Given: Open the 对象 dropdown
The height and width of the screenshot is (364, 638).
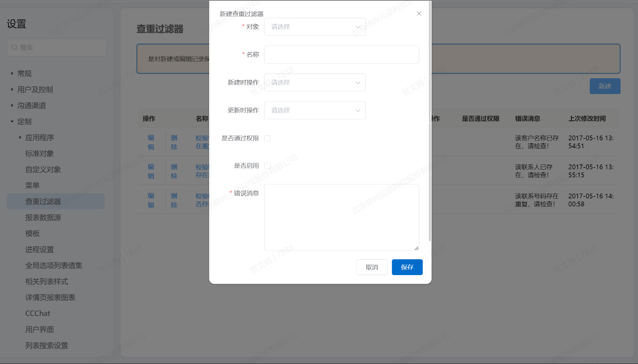Looking at the screenshot, I should 314,27.
